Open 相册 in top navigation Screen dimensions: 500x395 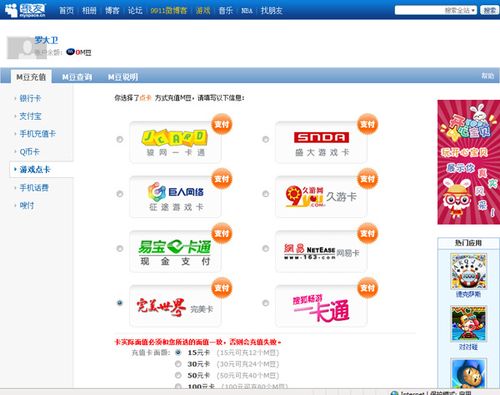click(89, 10)
